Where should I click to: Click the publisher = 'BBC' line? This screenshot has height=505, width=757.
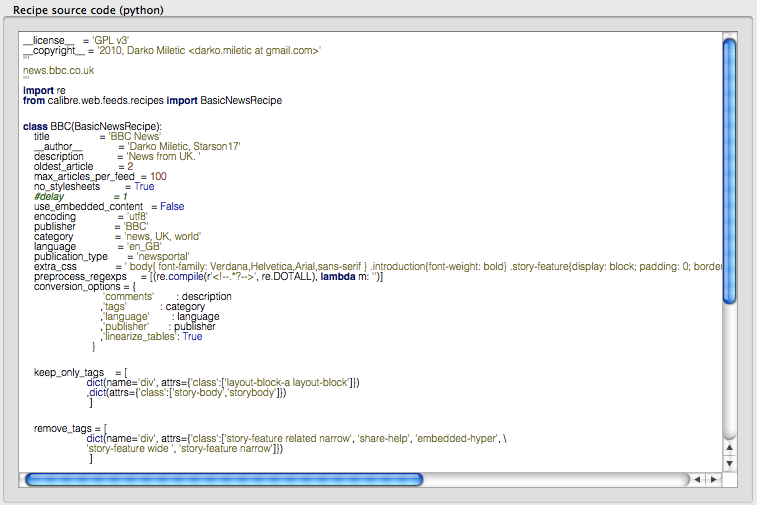tap(91, 226)
